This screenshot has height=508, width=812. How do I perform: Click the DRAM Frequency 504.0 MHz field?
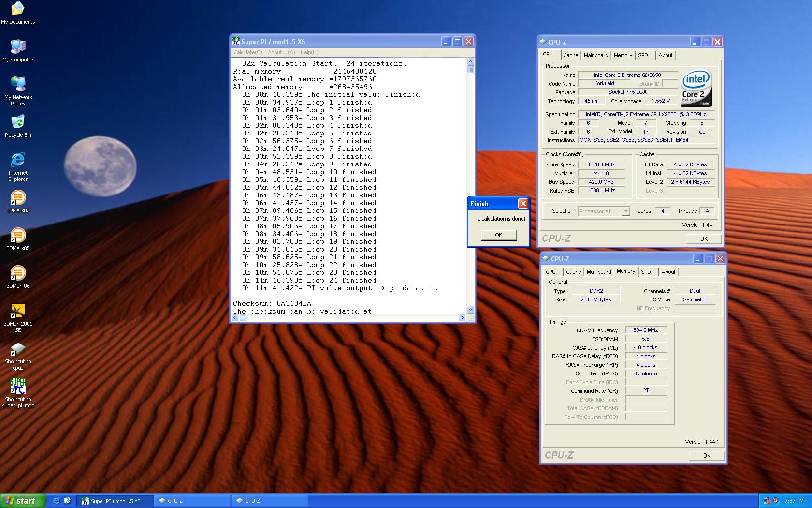click(646, 330)
